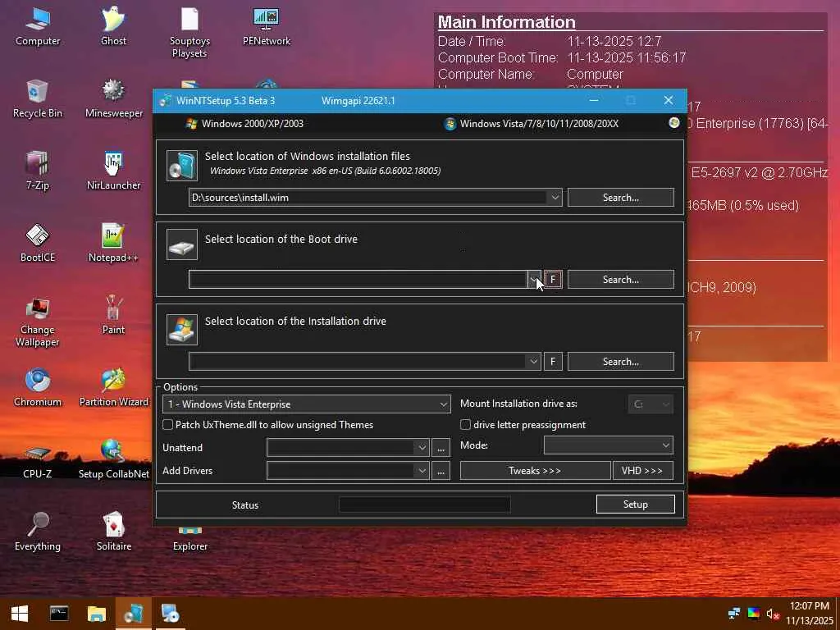
Task: Click the Status progress bar
Action: 425,504
